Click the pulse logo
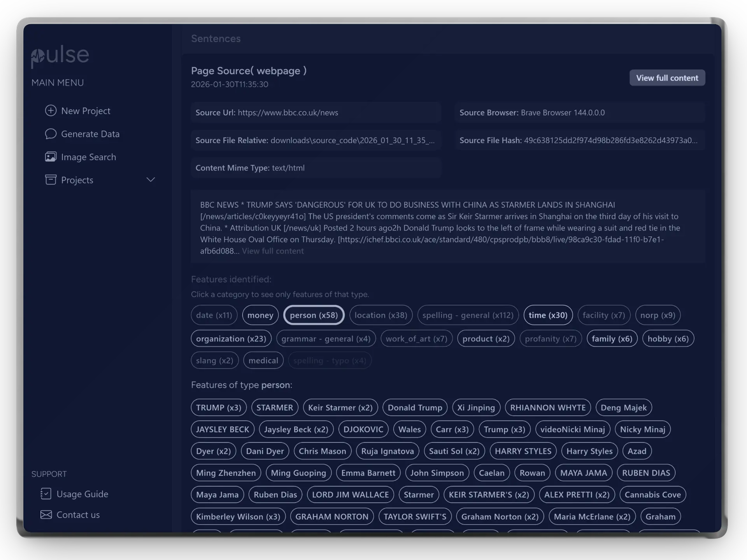The height and width of the screenshot is (560, 747). [60, 56]
